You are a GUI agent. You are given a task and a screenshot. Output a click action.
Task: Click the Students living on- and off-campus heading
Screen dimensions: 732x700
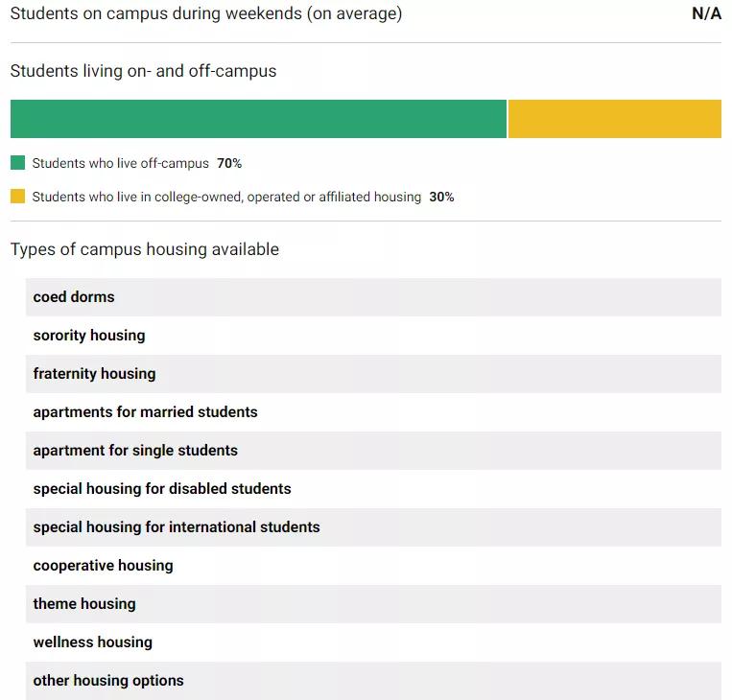[x=143, y=71]
